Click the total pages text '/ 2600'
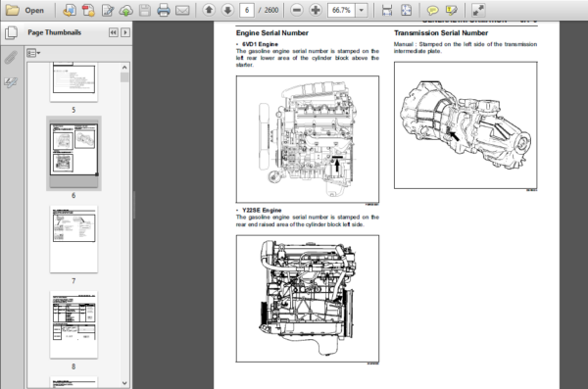Image resolution: width=588 pixels, height=389 pixels. click(x=269, y=10)
